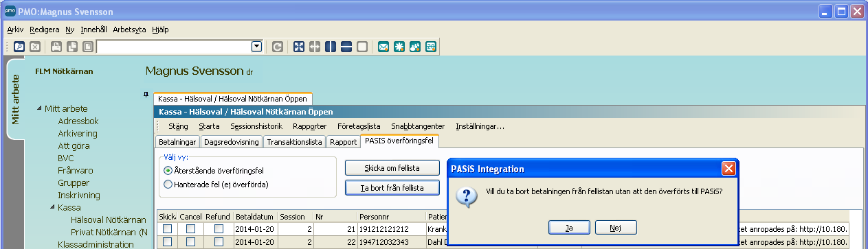Click the question mark dialog icon

click(x=467, y=196)
